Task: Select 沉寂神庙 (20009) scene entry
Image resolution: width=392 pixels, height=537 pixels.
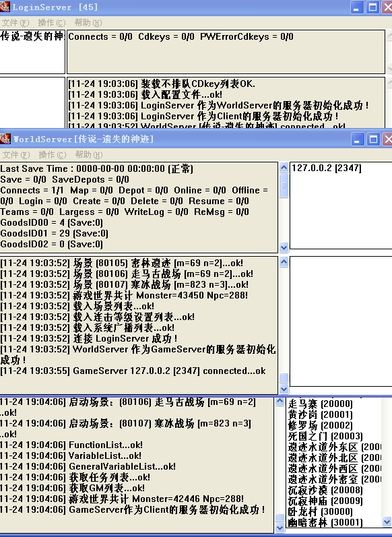Action: click(x=325, y=501)
